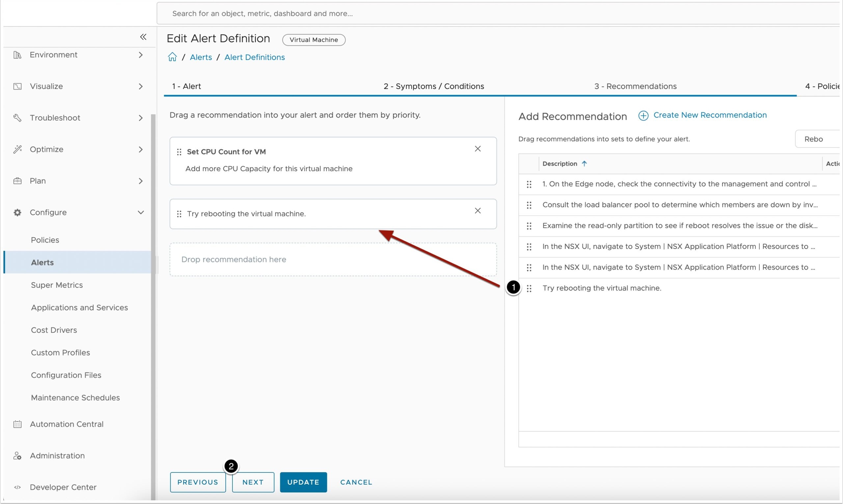Open the Create New Recommendation link
This screenshot has width=843, height=504.
710,115
